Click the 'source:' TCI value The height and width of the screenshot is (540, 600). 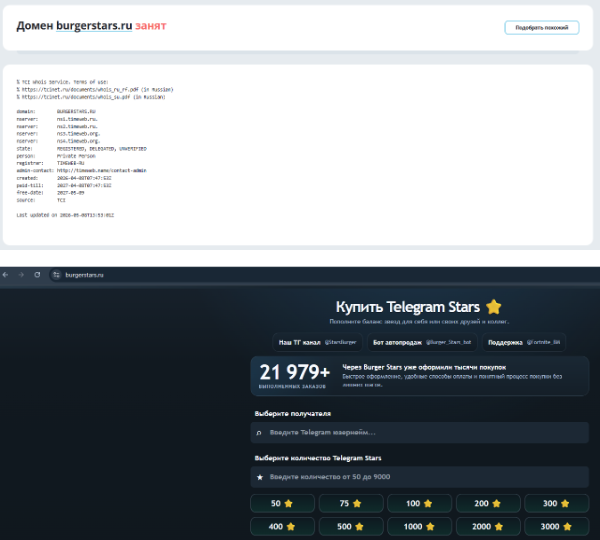61,200
